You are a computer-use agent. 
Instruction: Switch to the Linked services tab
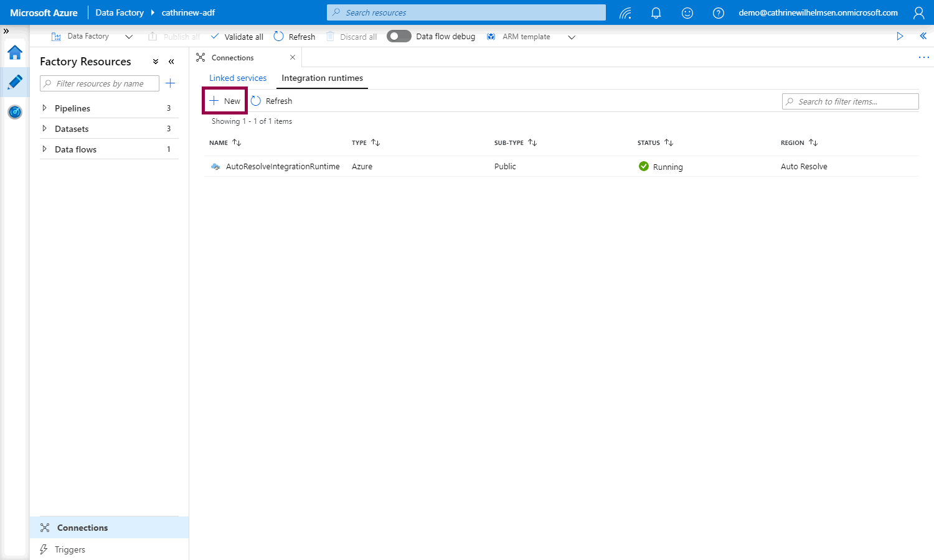click(238, 78)
